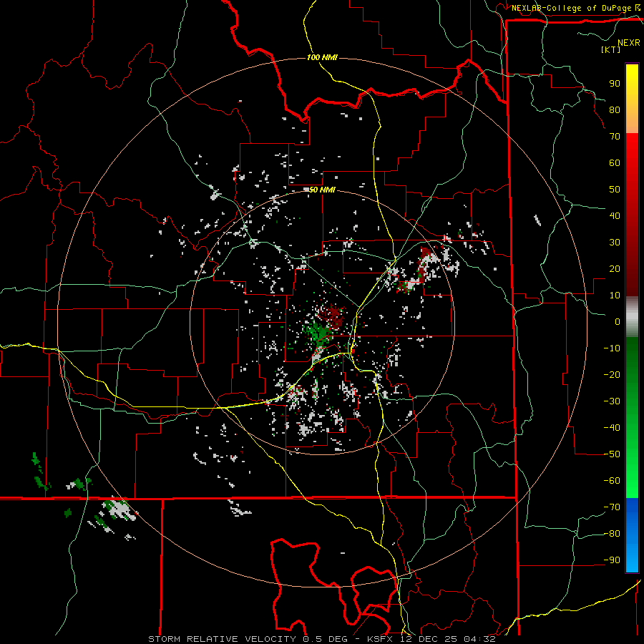Click the light blue segment of color bar
Screen dimensions: 644x644
tap(632, 557)
